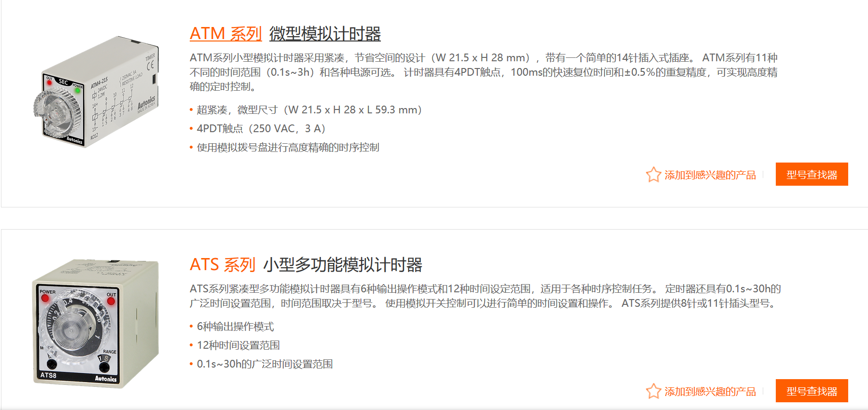This screenshot has width=868, height=410.
Task: Click the star icon in the ATS series card
Action: click(653, 391)
